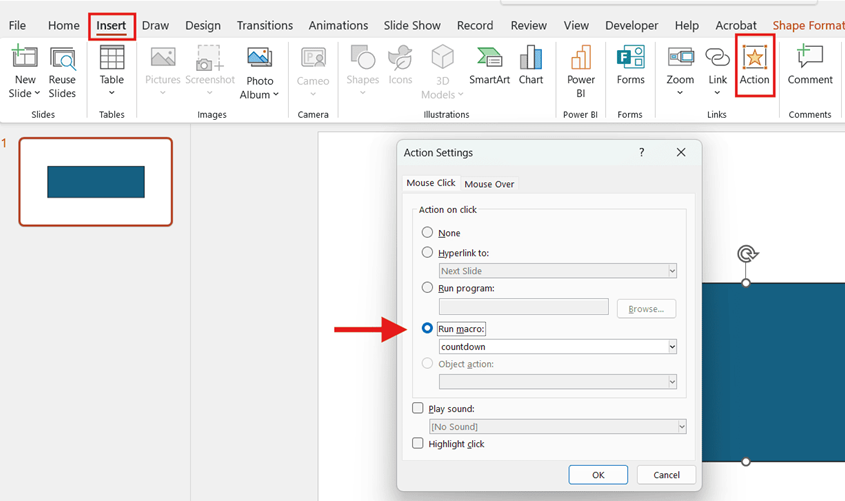Cancel the Action Settings dialog
The height and width of the screenshot is (501, 845).
[666, 475]
